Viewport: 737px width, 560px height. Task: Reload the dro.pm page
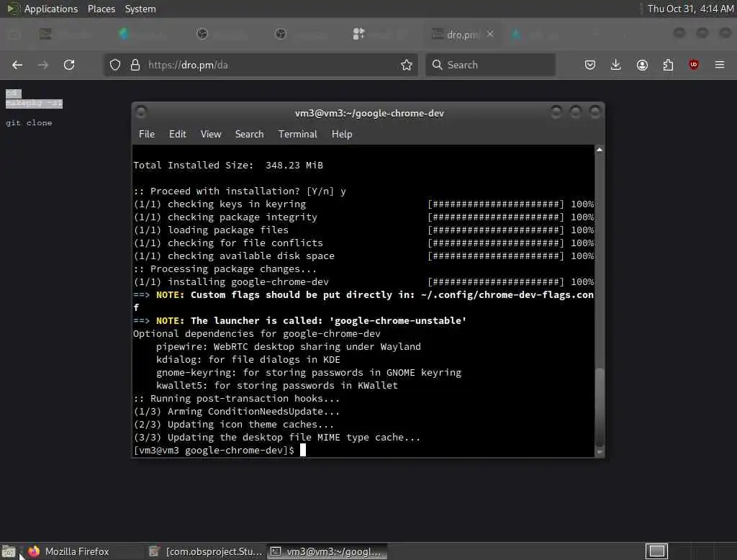click(69, 65)
